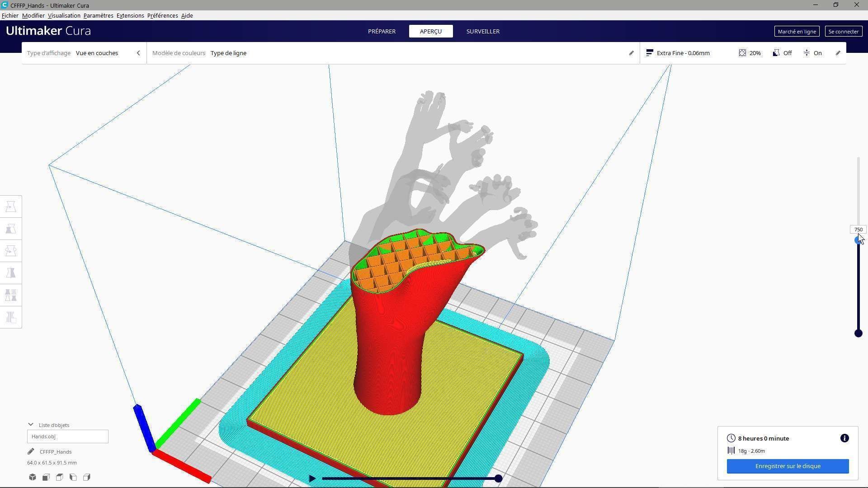Switch to right side view icon
This screenshot has width=868, height=488.
[87, 477]
